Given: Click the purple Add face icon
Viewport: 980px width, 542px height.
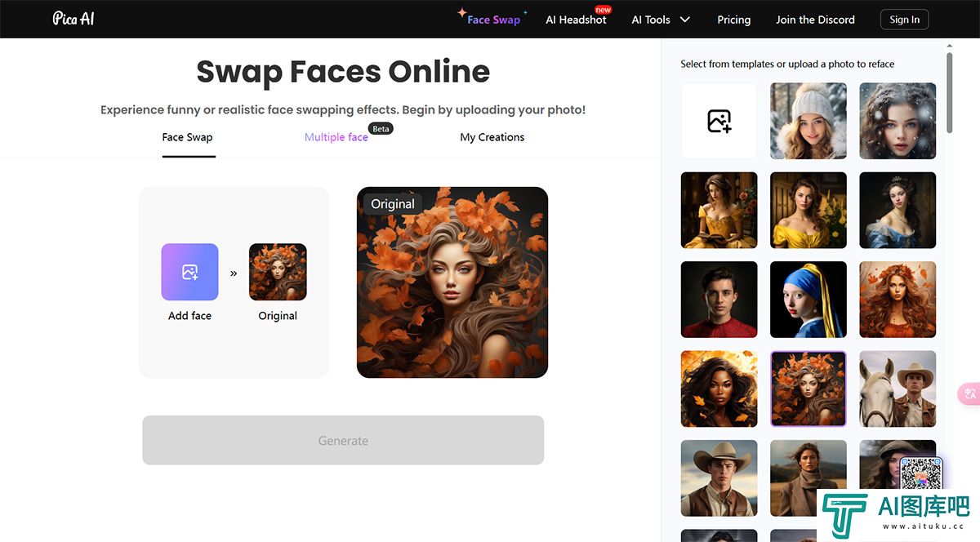Looking at the screenshot, I should pos(189,272).
